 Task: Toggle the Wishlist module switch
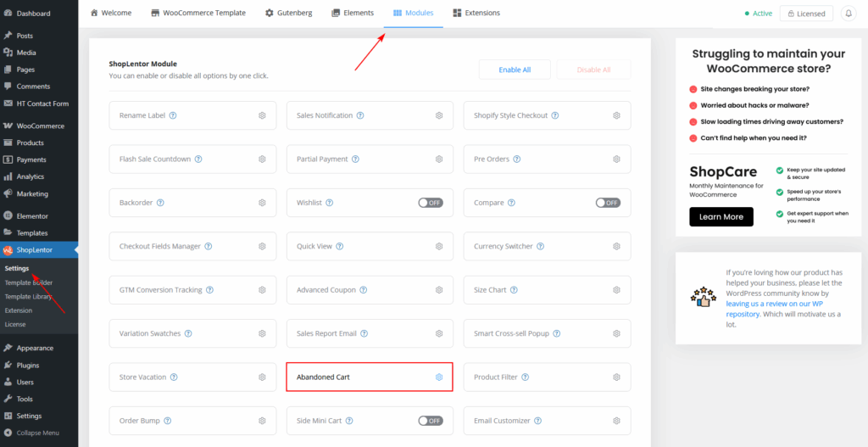tap(431, 203)
